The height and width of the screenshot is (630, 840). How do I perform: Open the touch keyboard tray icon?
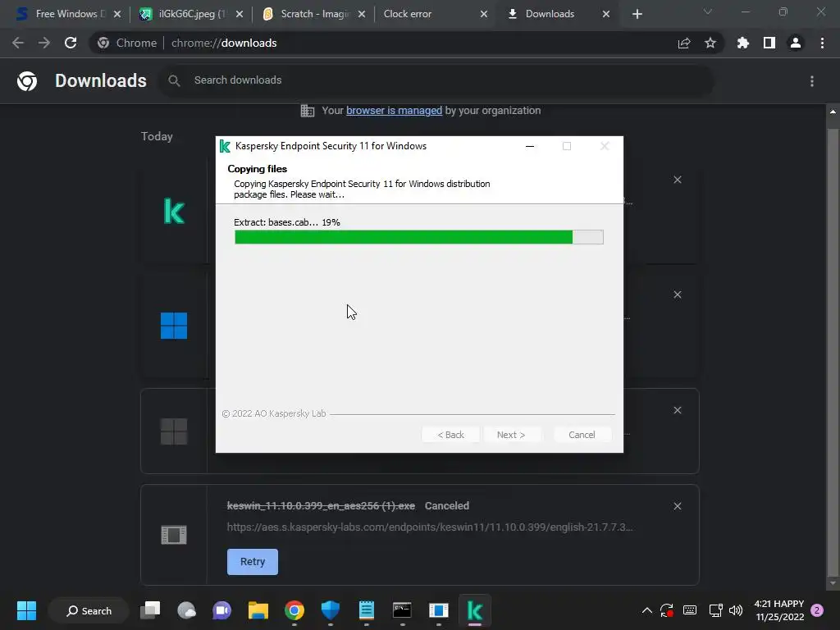(x=690, y=610)
